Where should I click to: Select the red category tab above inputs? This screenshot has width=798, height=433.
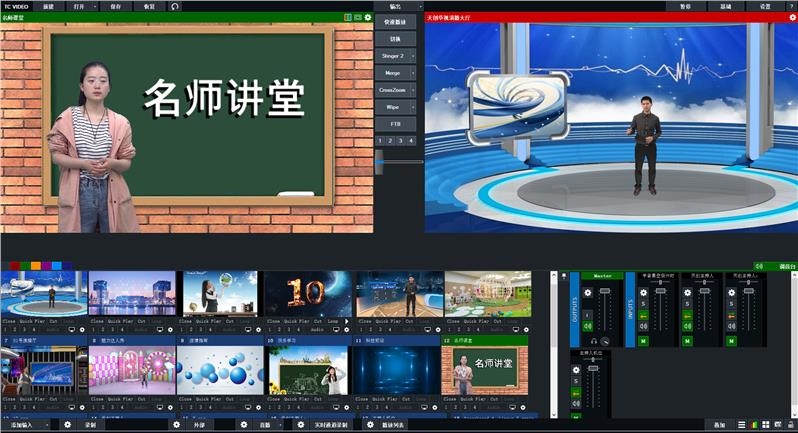15,266
